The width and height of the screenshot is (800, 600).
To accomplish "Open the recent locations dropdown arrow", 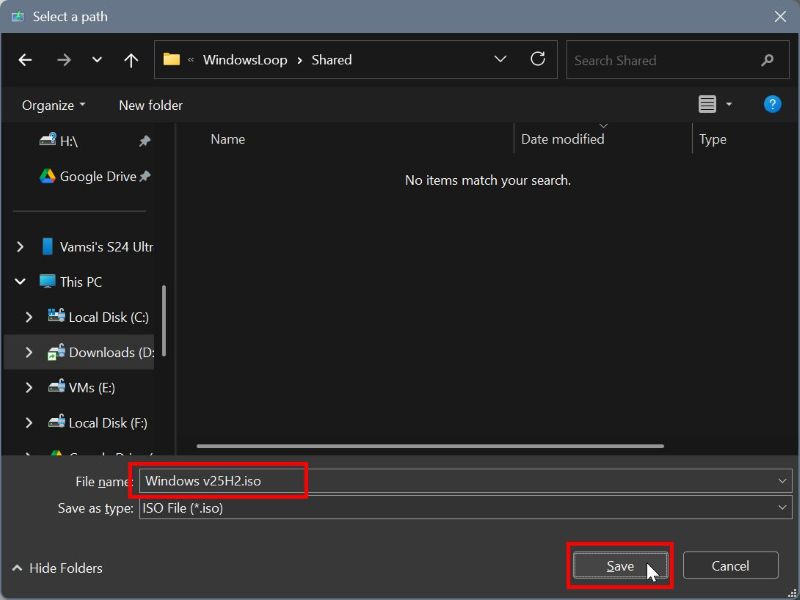I will (96, 60).
